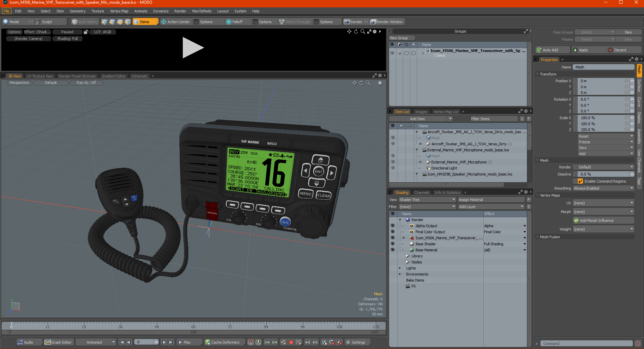Step to next frame
This screenshot has height=349, width=644.
coord(163,342)
